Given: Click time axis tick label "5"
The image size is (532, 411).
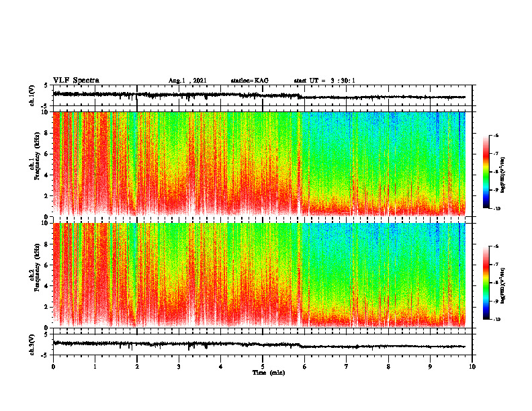Looking at the screenshot, I should [x=263, y=367].
